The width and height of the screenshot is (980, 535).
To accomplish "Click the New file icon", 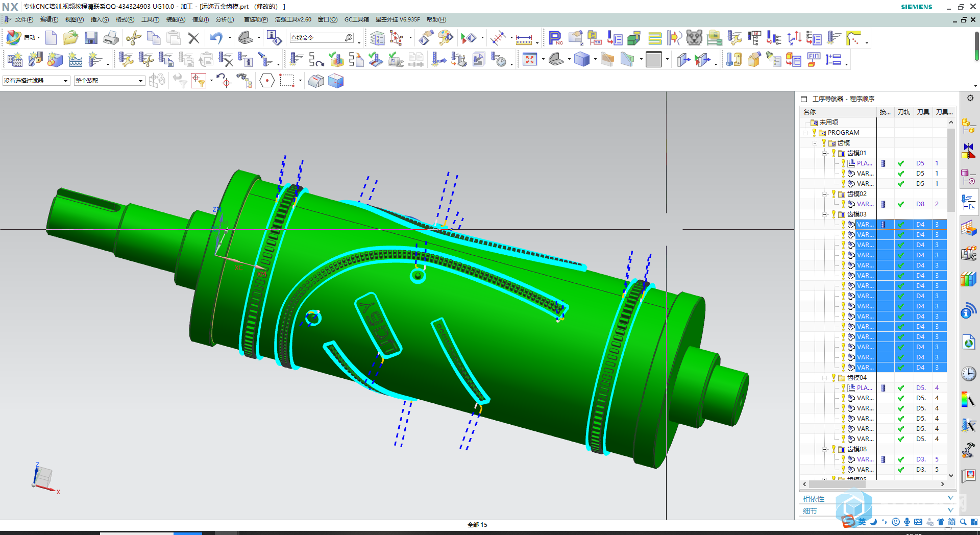I will tap(51, 38).
